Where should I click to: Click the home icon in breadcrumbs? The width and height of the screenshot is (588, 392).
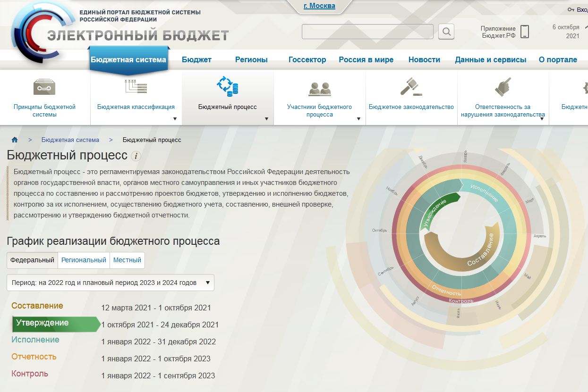click(x=15, y=140)
